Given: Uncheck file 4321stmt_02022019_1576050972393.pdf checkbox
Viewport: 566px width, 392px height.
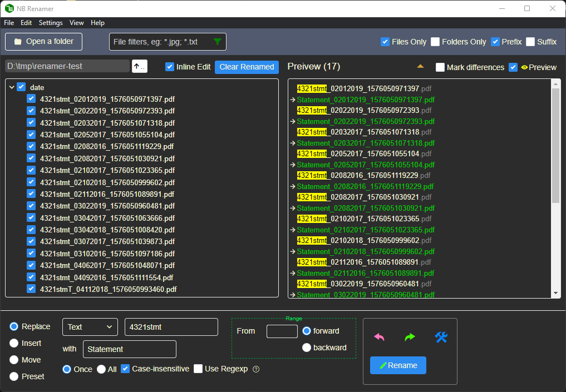Looking at the screenshot, I should tap(31, 110).
